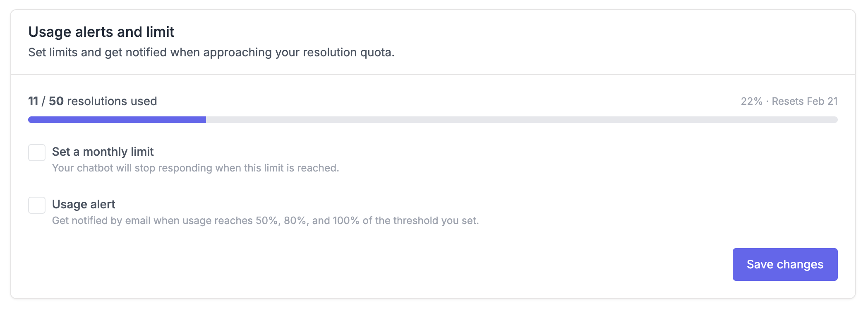Click the "Set limits and get notified" subtitle
Viewport: 868px width, 309px height.
(x=124, y=52)
